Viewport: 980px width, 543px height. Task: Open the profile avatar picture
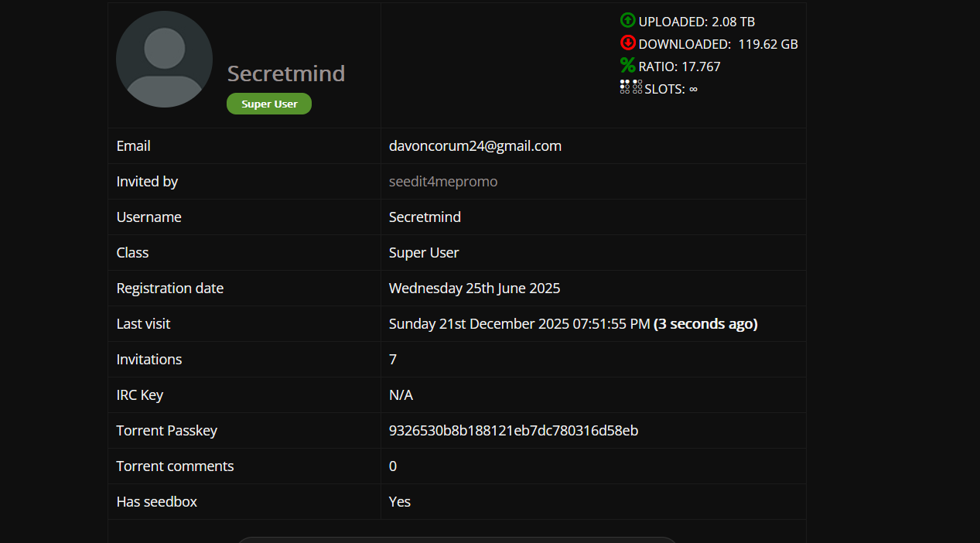coord(164,59)
